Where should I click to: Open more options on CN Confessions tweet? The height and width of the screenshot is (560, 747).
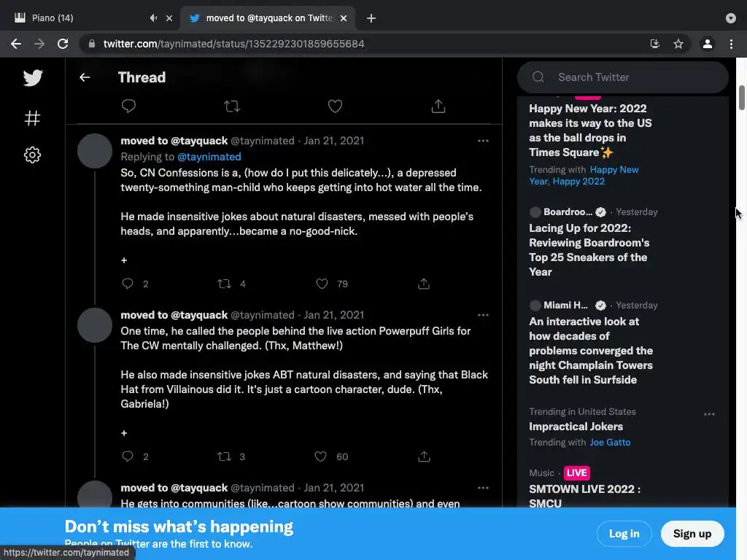[x=483, y=141]
